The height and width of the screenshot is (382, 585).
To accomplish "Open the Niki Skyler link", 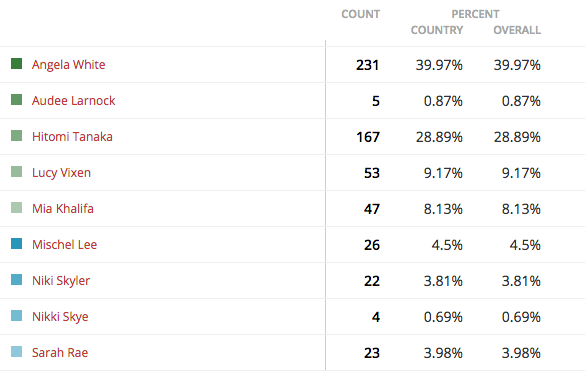I will [x=61, y=281].
